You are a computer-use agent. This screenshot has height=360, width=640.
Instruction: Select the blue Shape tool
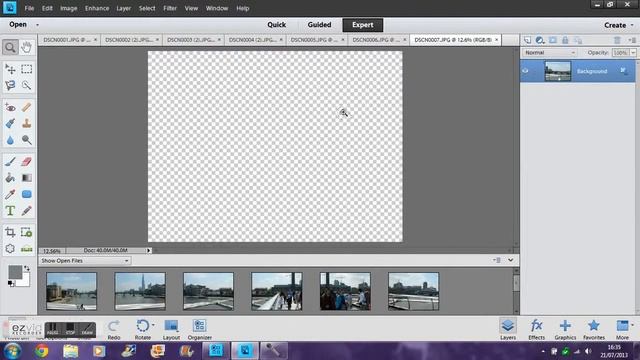(x=27, y=194)
